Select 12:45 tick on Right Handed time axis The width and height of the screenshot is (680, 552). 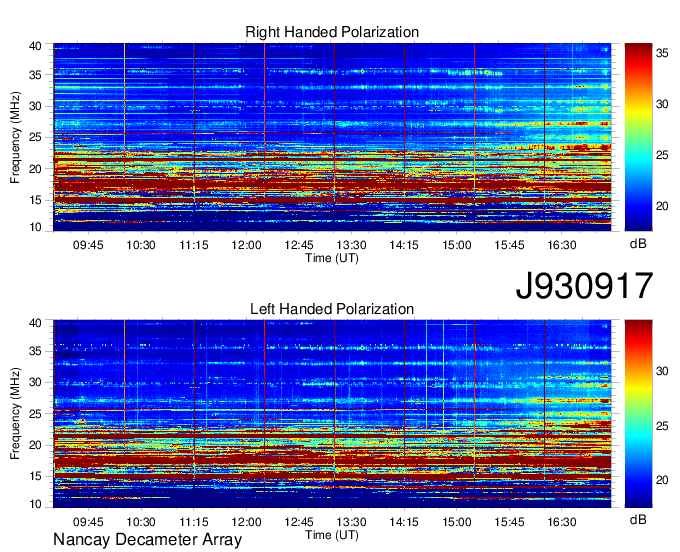click(x=299, y=245)
